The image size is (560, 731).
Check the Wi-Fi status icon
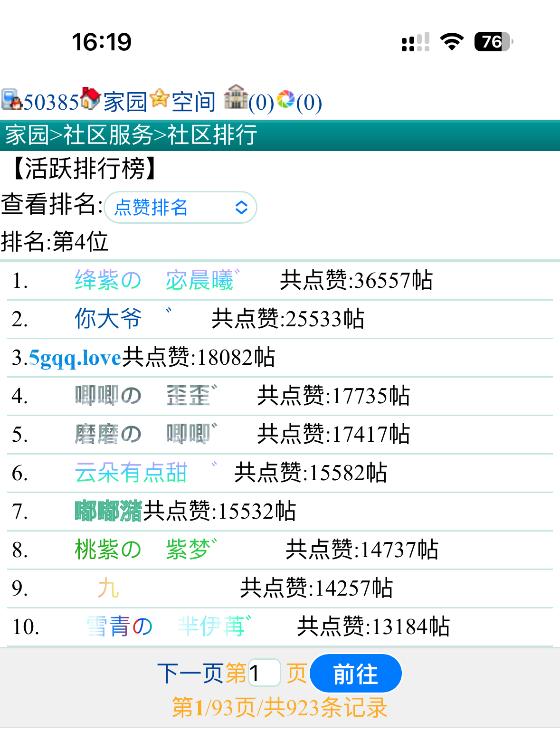coord(452,42)
